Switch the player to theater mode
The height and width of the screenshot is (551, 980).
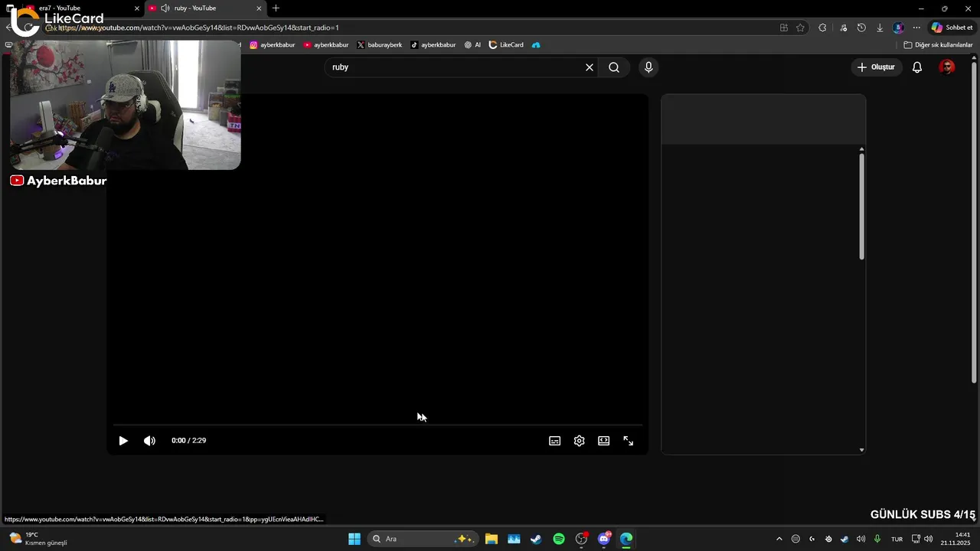[x=604, y=441]
